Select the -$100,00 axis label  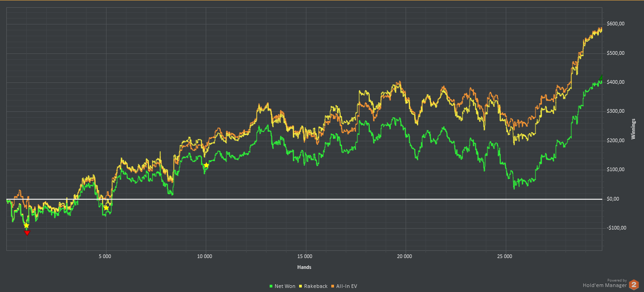point(616,228)
